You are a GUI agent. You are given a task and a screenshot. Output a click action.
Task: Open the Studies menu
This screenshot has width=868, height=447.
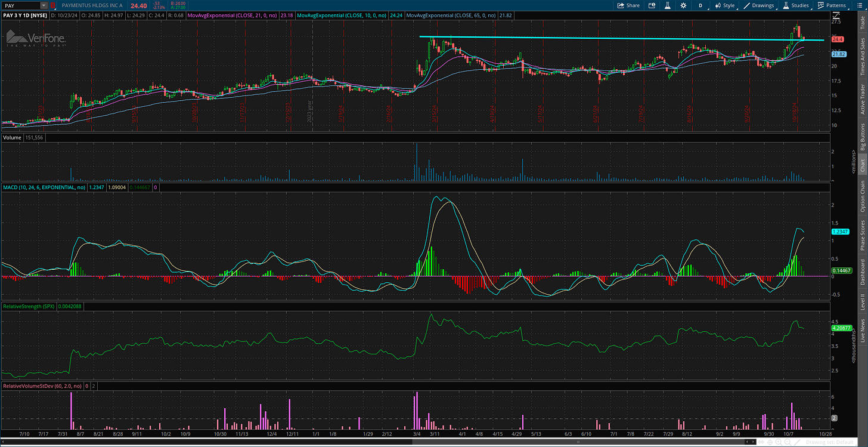798,5
